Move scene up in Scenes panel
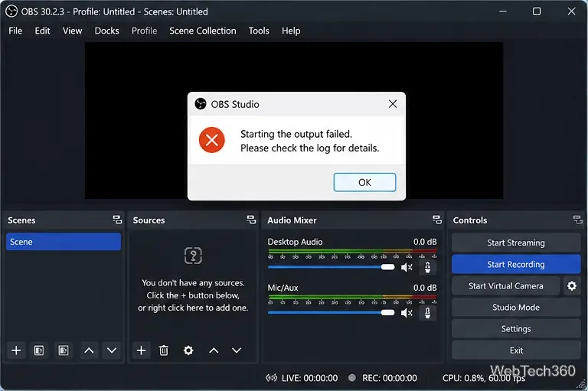This screenshot has width=588, height=391. 89,350
